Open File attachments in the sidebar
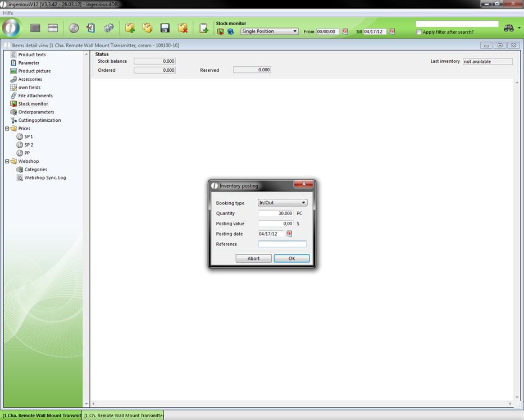The height and width of the screenshot is (420, 524). click(35, 95)
